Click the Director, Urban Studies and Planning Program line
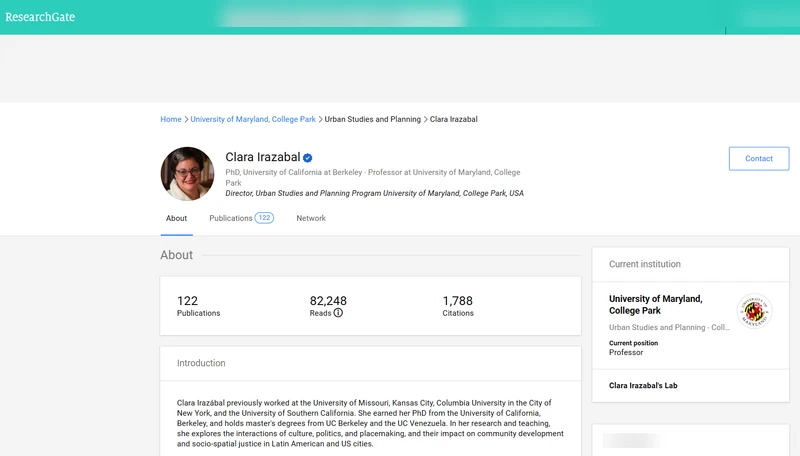800x456 pixels. [x=374, y=193]
